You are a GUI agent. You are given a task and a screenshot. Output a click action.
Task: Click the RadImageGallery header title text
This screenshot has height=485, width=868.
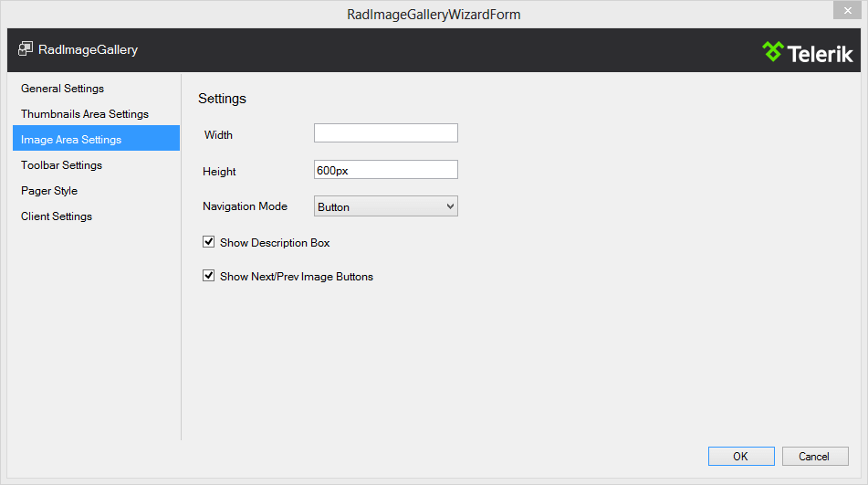click(89, 49)
